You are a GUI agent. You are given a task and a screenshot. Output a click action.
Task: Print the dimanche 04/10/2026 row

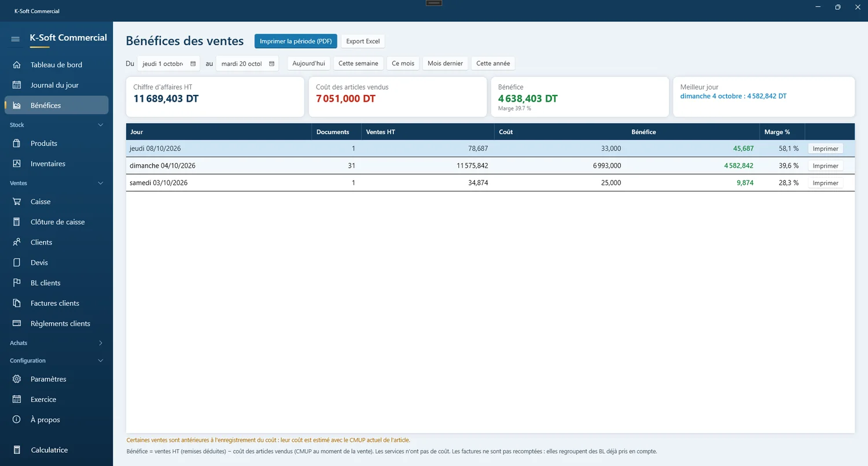click(x=825, y=166)
